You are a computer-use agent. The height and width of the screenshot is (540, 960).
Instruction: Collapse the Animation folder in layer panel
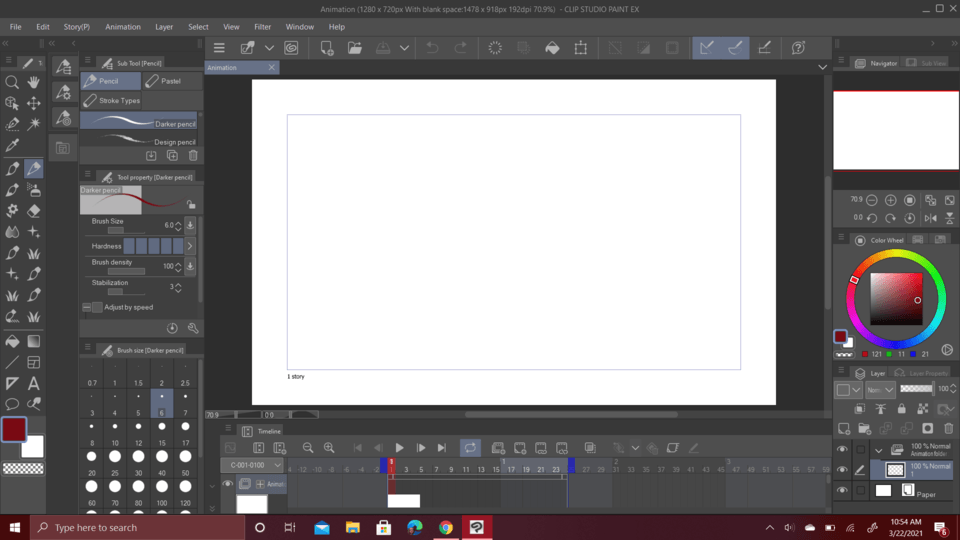(877, 450)
